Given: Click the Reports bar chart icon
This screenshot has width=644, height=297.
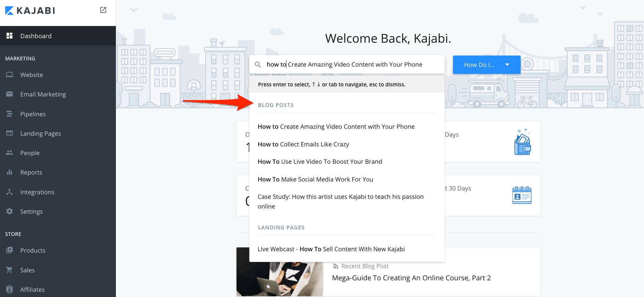Looking at the screenshot, I should click(10, 172).
